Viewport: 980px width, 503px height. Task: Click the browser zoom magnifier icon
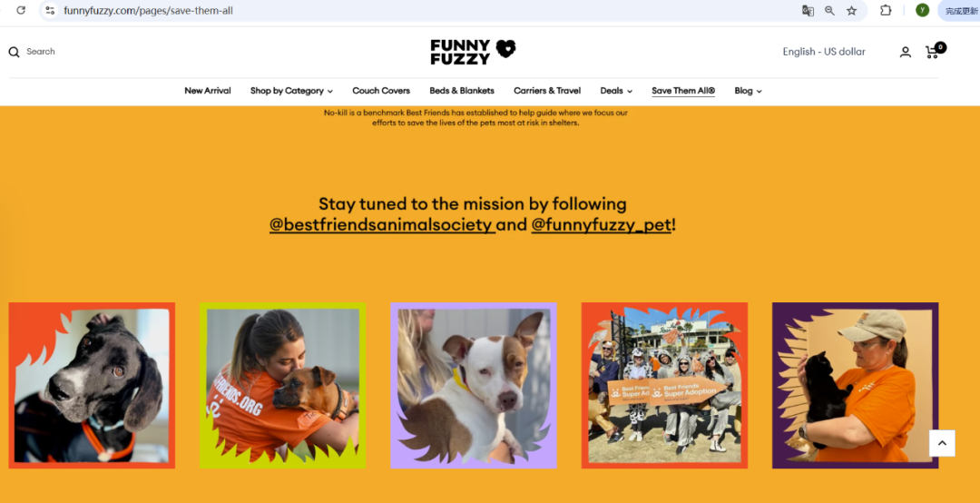pyautogui.click(x=829, y=10)
